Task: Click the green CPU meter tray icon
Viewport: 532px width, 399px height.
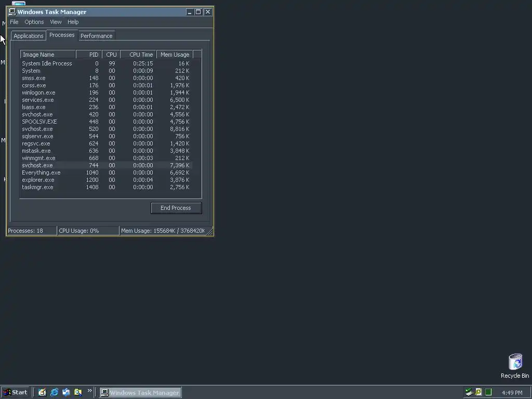Action: (x=488, y=392)
